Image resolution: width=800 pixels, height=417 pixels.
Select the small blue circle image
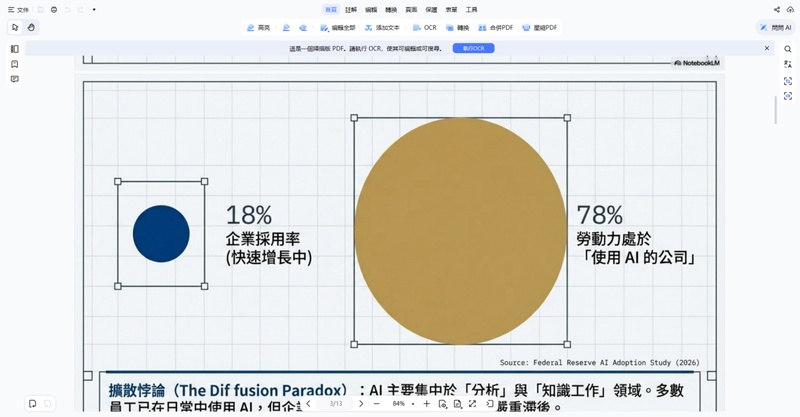[161, 234]
